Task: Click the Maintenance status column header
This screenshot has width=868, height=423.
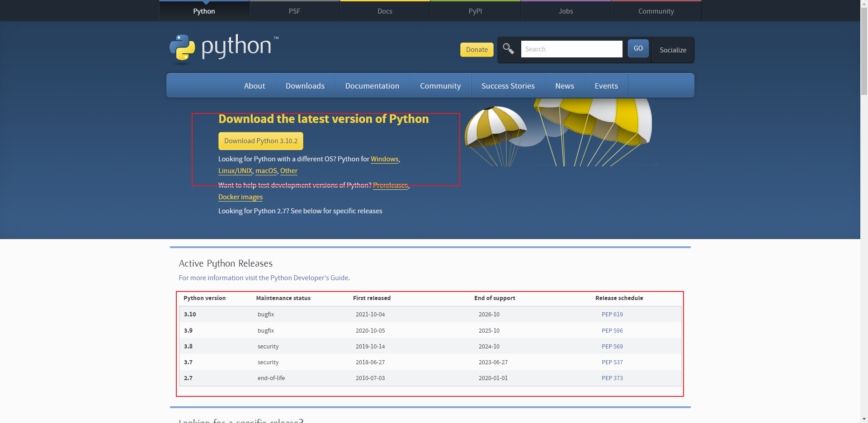Action: click(283, 298)
